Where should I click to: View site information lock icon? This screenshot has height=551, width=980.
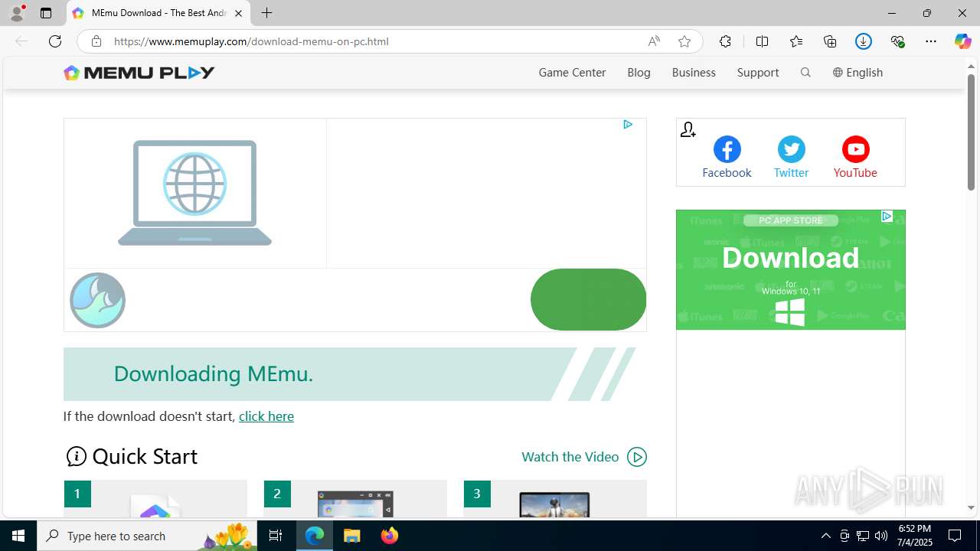[x=96, y=41]
